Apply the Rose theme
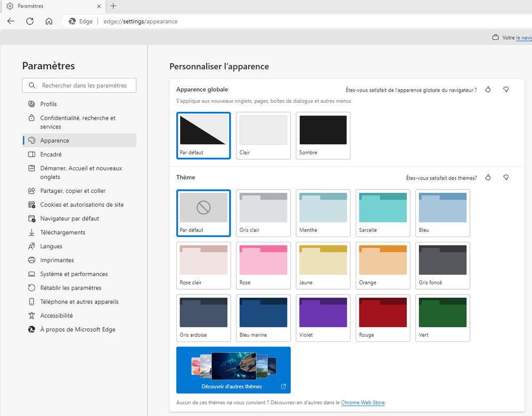 263,265
